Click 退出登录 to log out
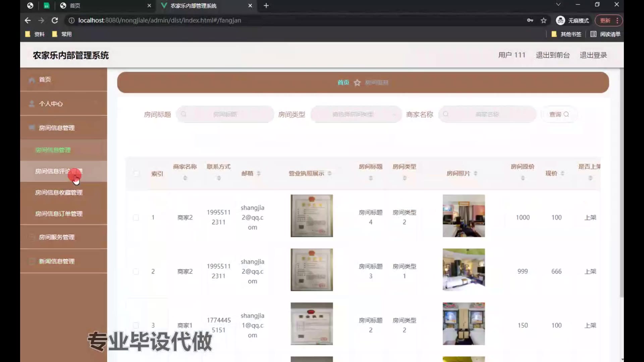This screenshot has height=362, width=644. pos(593,55)
